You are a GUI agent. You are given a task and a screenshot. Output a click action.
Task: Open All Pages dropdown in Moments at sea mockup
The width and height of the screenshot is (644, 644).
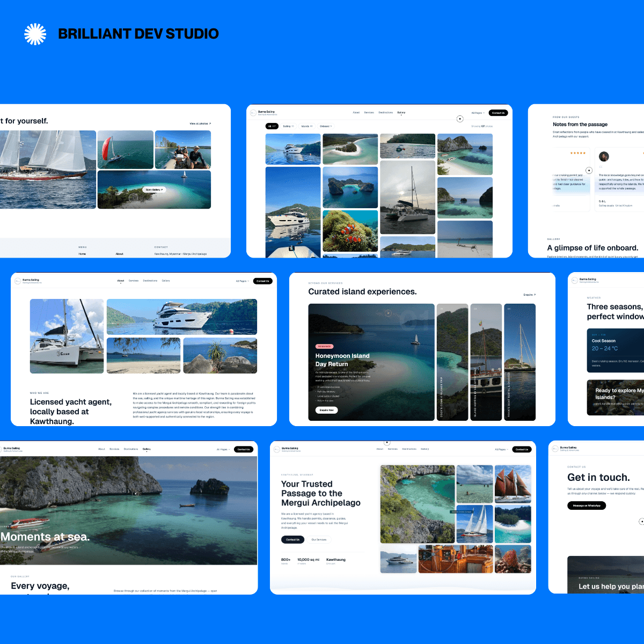(x=223, y=449)
